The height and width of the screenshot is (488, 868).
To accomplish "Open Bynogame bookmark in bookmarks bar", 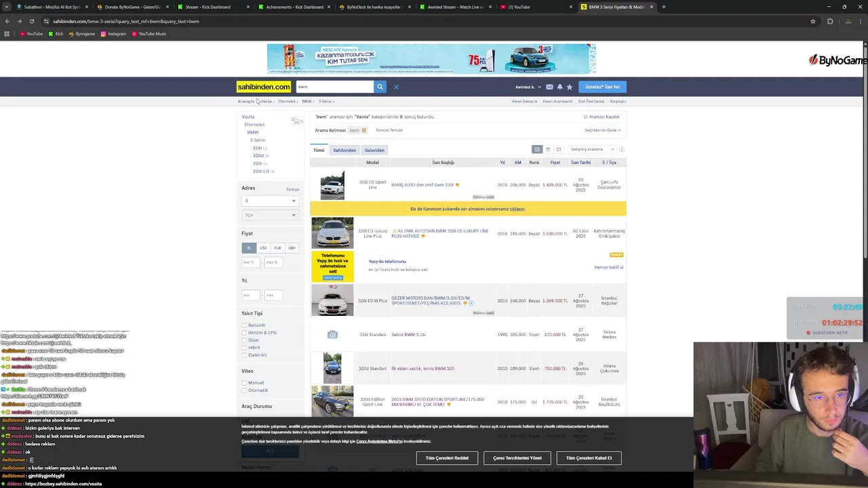I will point(82,34).
